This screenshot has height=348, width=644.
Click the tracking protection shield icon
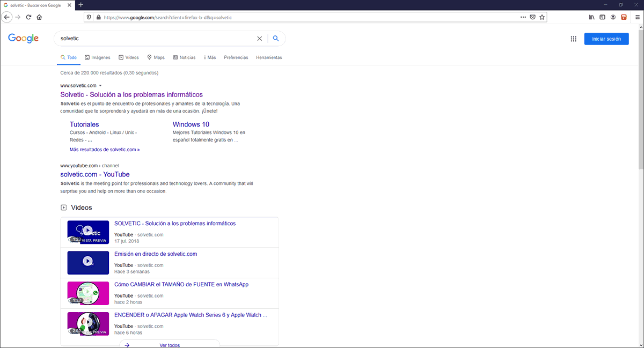point(90,17)
